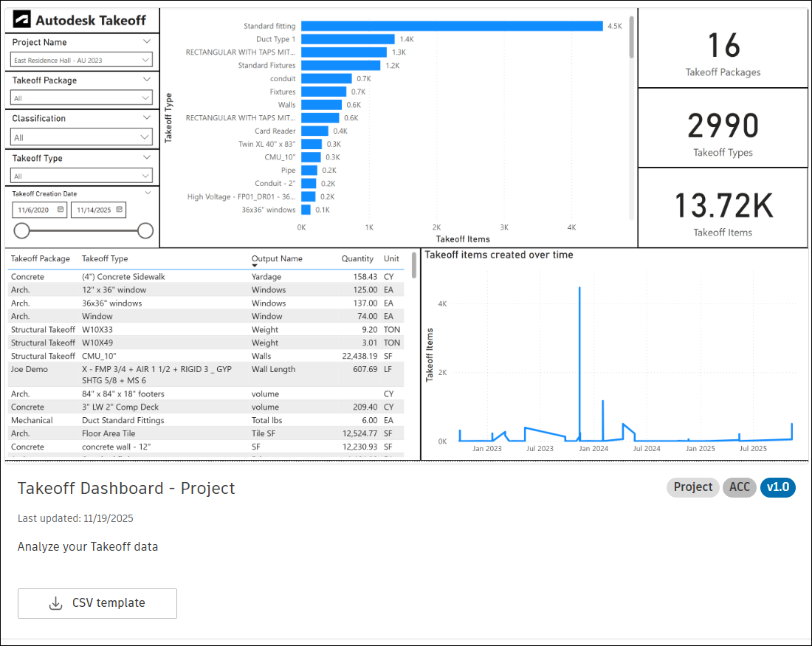Select the Standard fitting bar
The width and height of the screenshot is (812, 646).
[x=452, y=26]
